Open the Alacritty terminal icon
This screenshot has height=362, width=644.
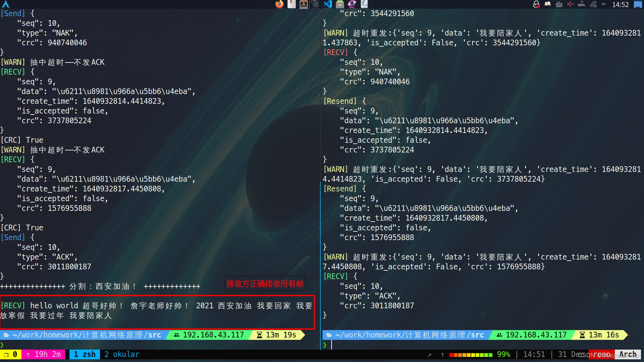pos(303,4)
